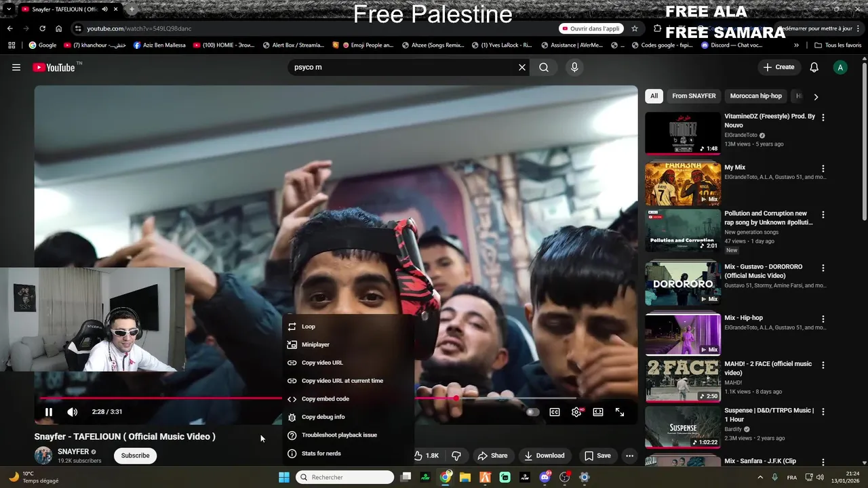868x488 pixels.
Task: Open options for Mix - Gustavo DORORORO
Action: coord(823,268)
